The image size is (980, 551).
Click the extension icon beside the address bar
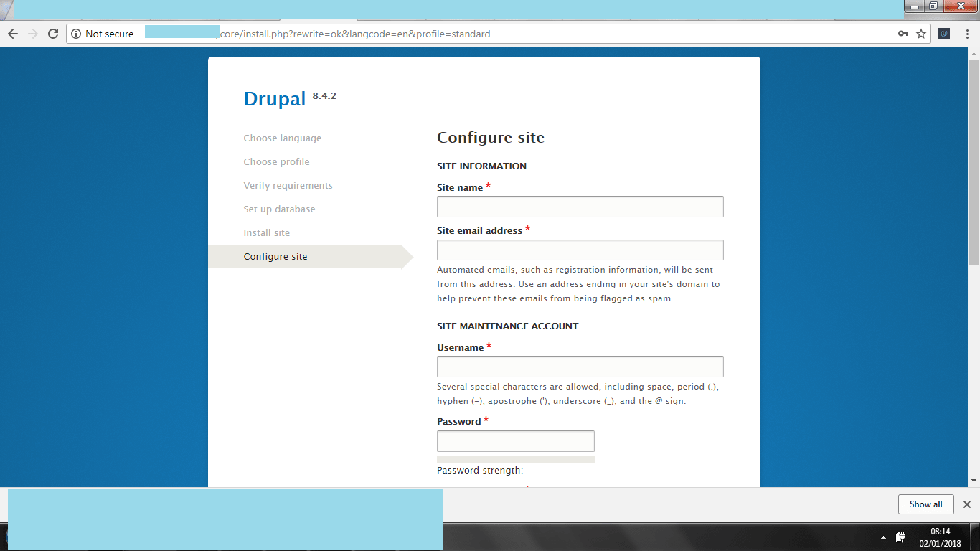tap(944, 34)
